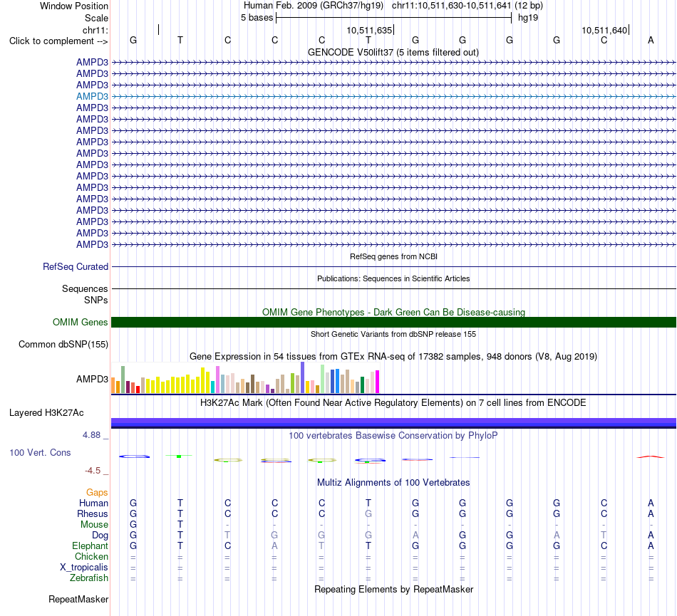Click the dark green OMIM Genes bar
This screenshot has width=677, height=616.
pyautogui.click(x=393, y=322)
